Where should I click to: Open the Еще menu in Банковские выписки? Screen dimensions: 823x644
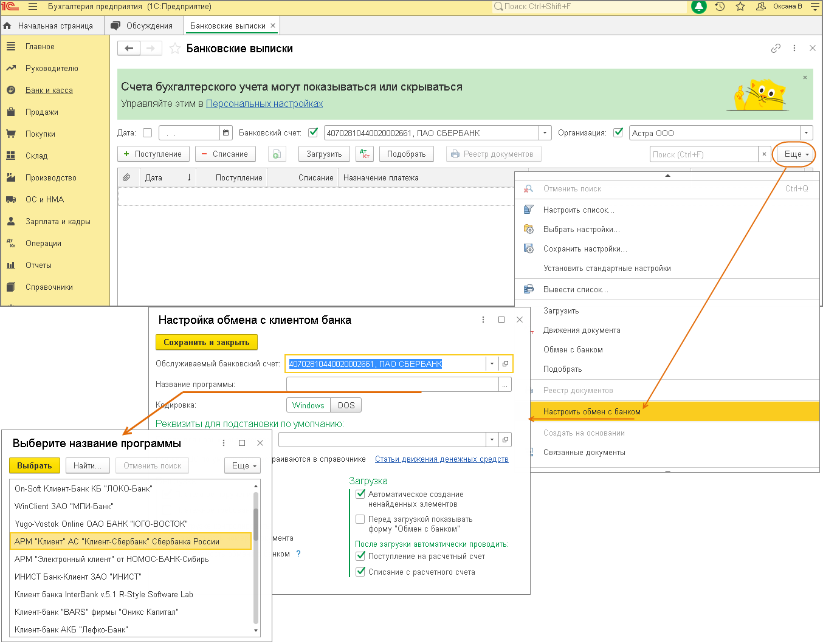(x=796, y=154)
